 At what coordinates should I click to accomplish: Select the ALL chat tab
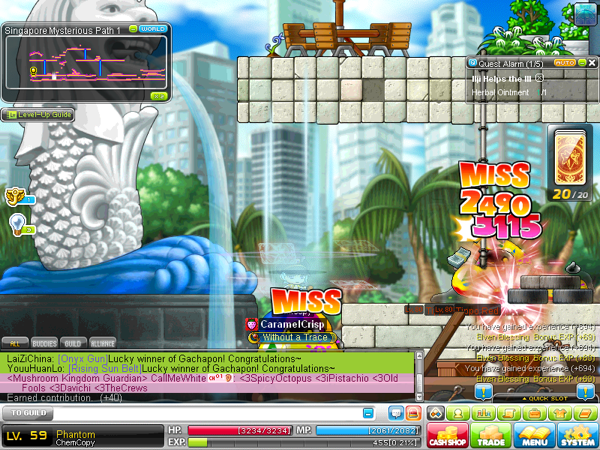[15, 343]
